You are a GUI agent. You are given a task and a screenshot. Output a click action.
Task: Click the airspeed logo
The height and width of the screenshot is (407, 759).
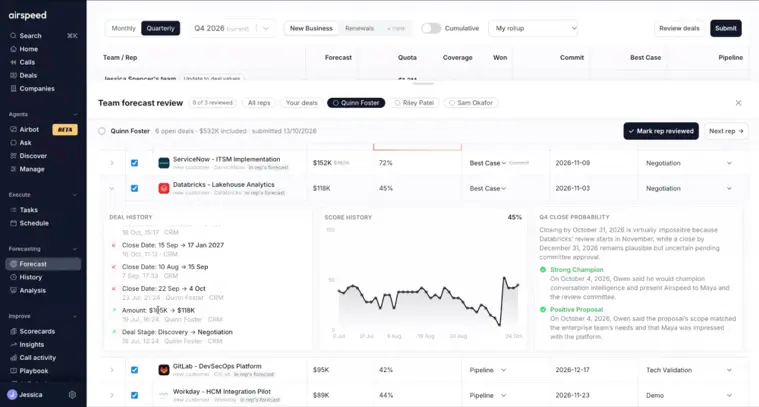point(28,15)
